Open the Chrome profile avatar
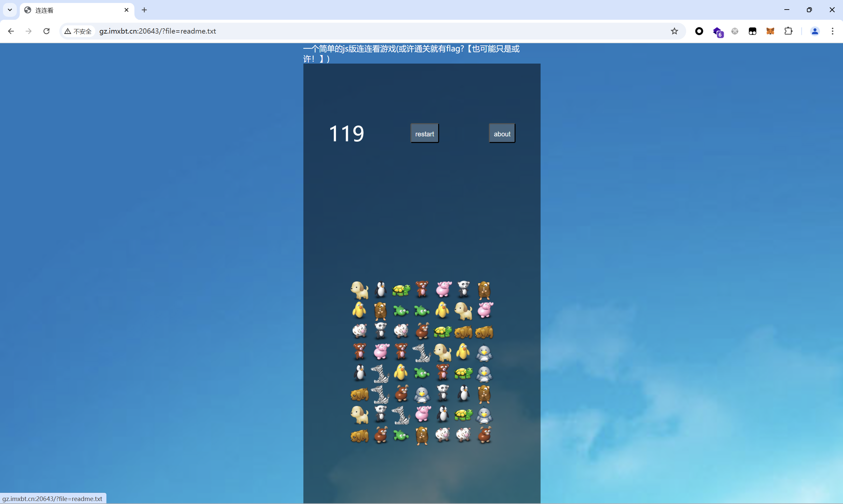This screenshot has width=843, height=504. pyautogui.click(x=814, y=31)
